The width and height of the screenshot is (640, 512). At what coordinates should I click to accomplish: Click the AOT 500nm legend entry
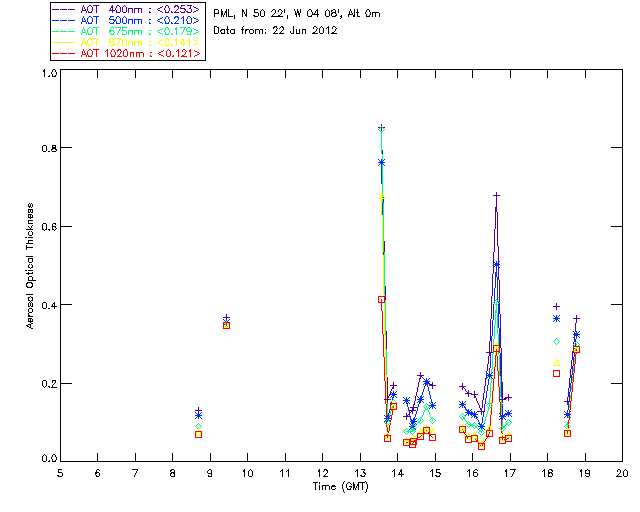[x=127, y=20]
